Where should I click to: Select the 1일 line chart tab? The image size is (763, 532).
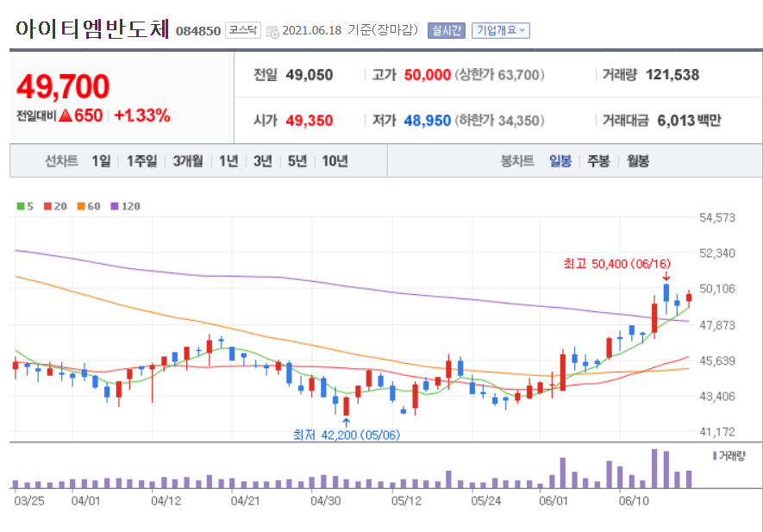point(101,160)
